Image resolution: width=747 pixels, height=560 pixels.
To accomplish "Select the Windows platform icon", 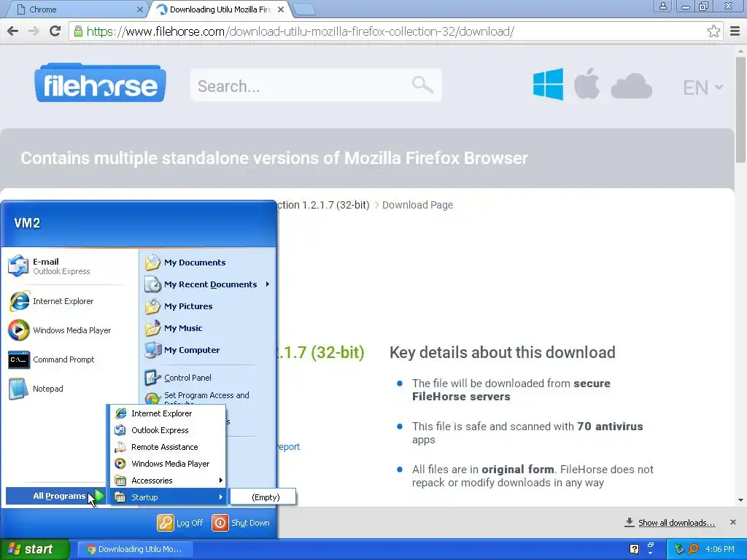I will tap(548, 84).
